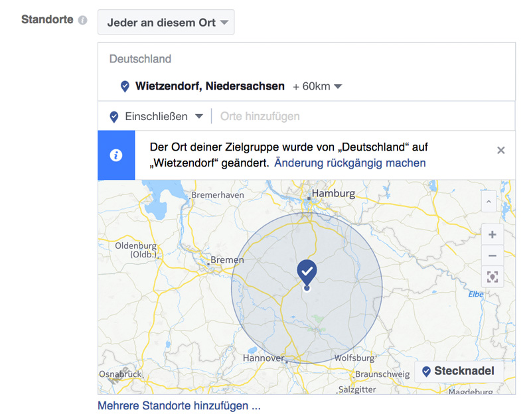Click the fit-to-area frame icon on map

(492, 277)
